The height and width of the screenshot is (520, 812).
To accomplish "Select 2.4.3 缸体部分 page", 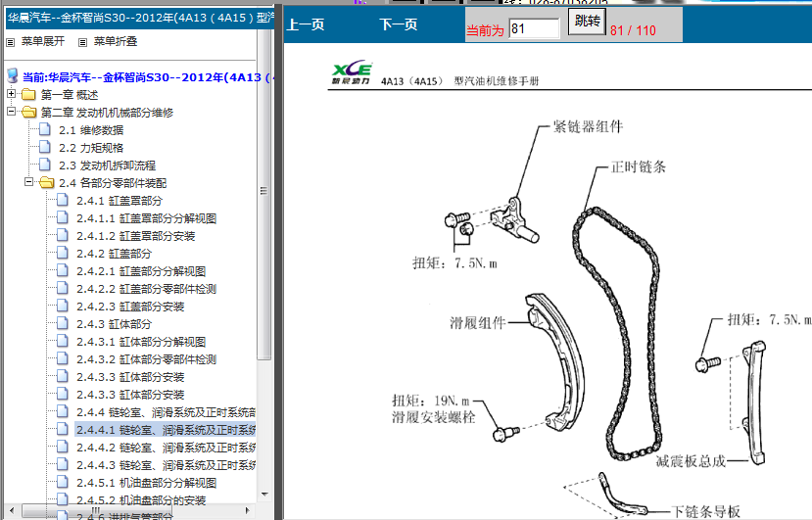I will coord(114,324).
